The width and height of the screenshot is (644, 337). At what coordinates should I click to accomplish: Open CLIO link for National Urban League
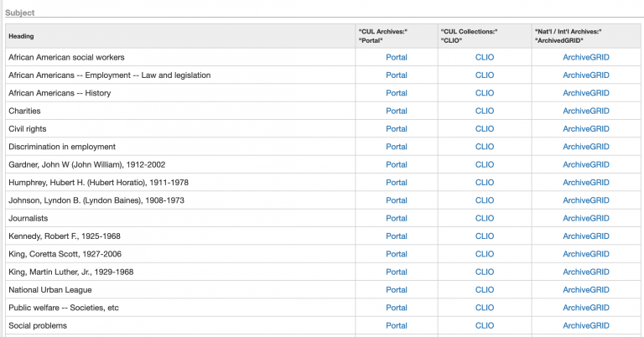[485, 290]
